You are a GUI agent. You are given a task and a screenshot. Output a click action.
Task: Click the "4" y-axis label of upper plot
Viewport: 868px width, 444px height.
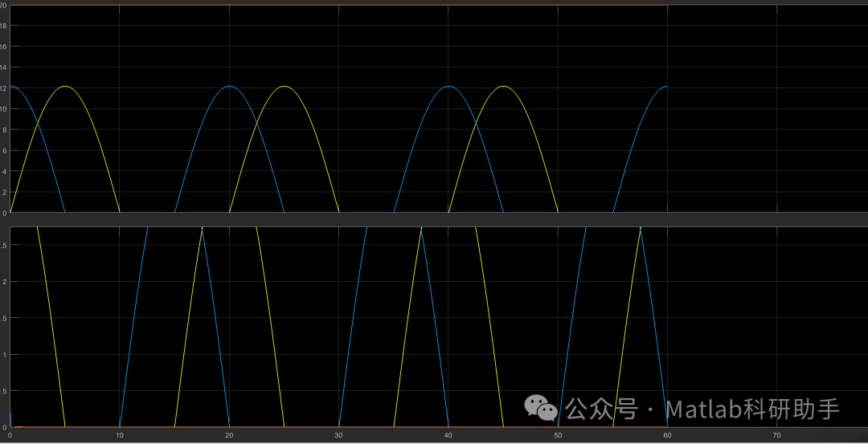tap(3, 171)
